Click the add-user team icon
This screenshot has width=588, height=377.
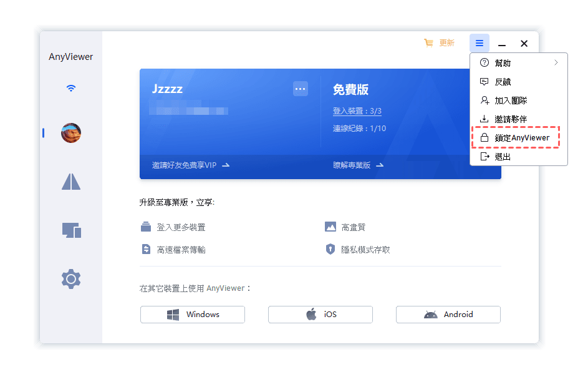pos(484,100)
